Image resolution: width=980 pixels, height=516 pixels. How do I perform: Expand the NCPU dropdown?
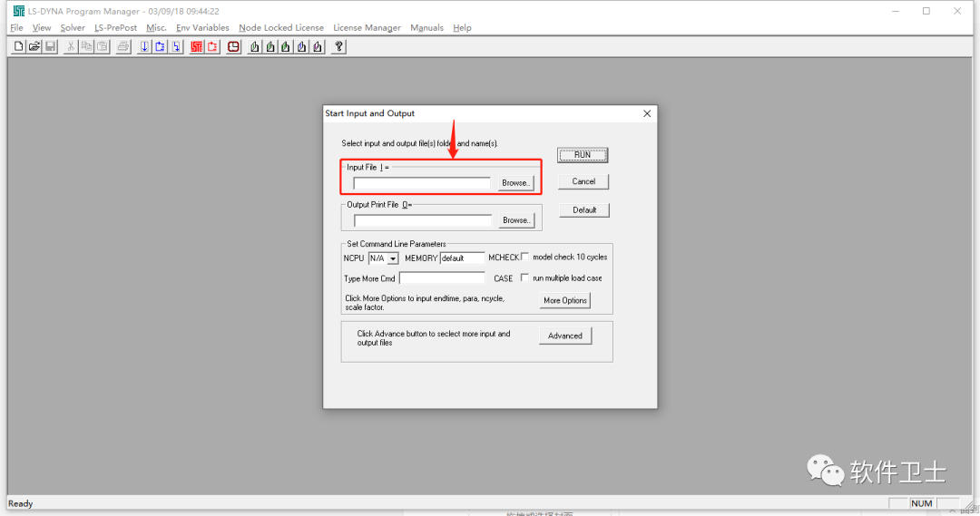click(393, 258)
